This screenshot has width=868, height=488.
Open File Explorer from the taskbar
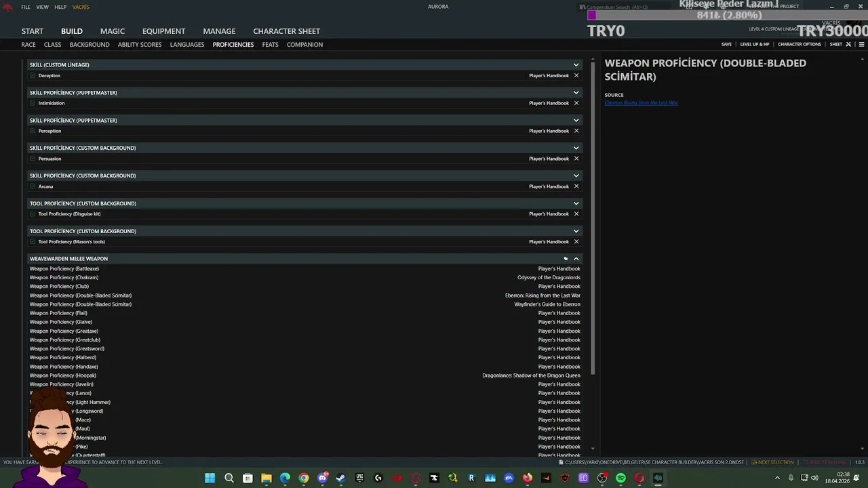(267, 478)
